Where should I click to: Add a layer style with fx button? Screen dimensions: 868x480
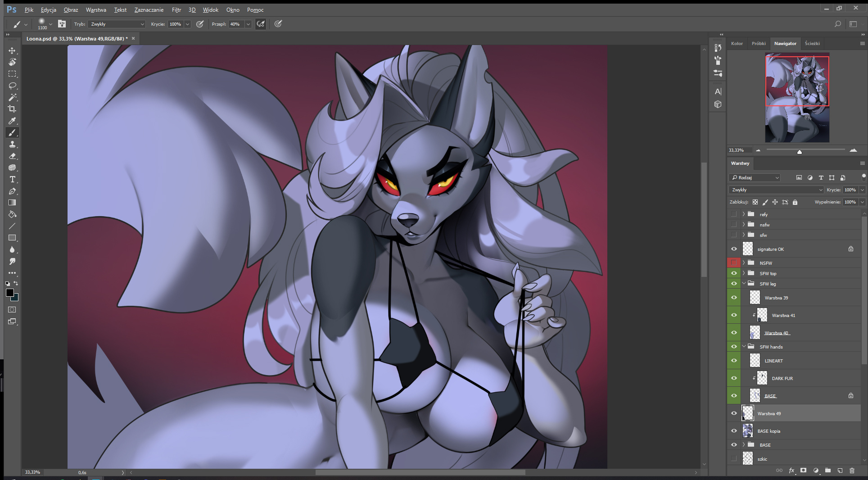(x=791, y=471)
